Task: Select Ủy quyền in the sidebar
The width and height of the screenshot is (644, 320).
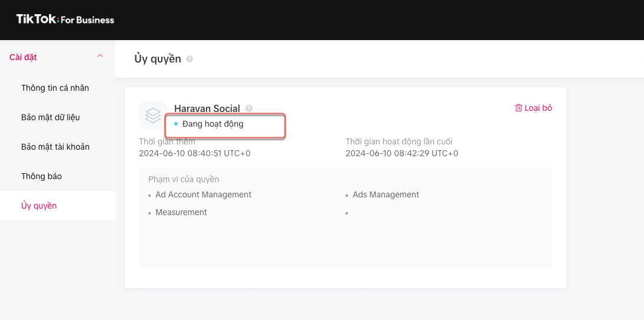Action: pyautogui.click(x=39, y=206)
